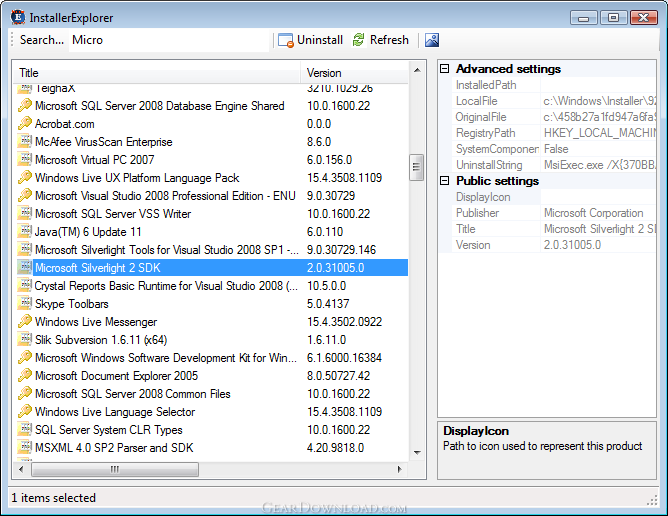
Task: Click the version value 15.4.3502.0922
Action: click(344, 321)
